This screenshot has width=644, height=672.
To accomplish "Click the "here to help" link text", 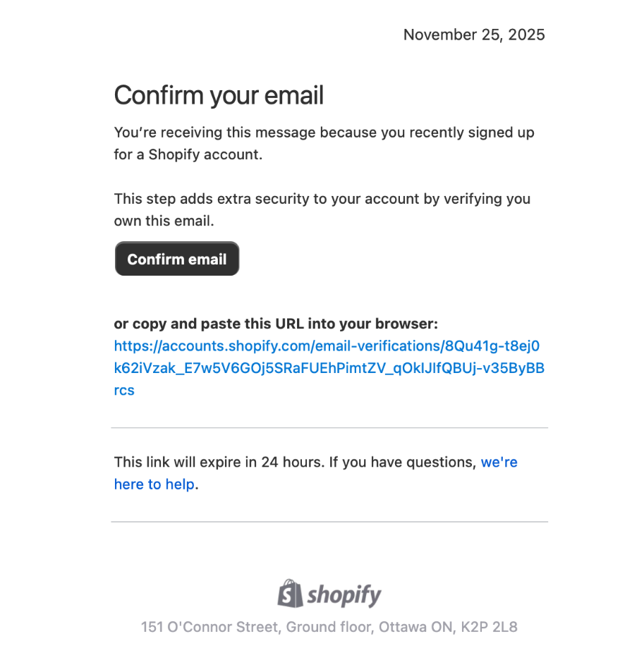I will pyautogui.click(x=154, y=484).
